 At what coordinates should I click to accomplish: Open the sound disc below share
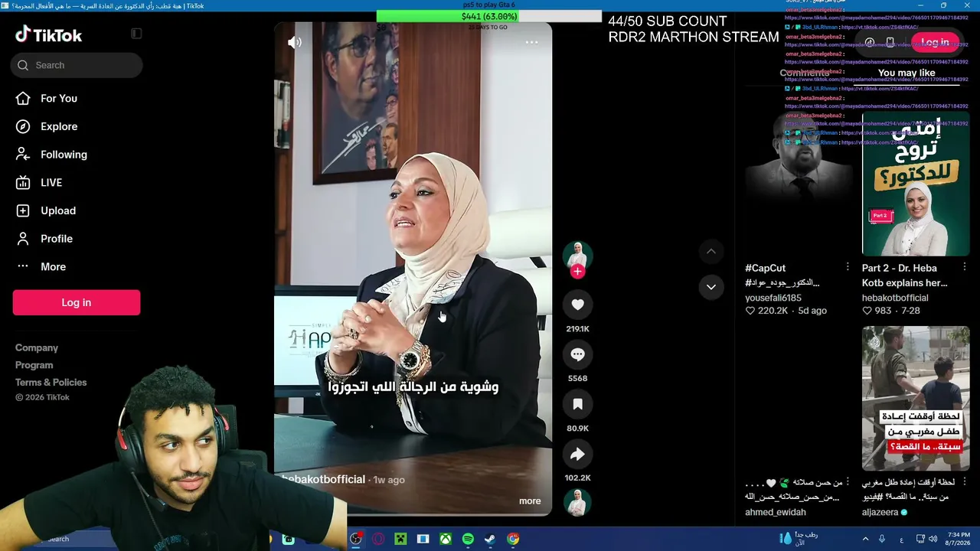(x=577, y=502)
